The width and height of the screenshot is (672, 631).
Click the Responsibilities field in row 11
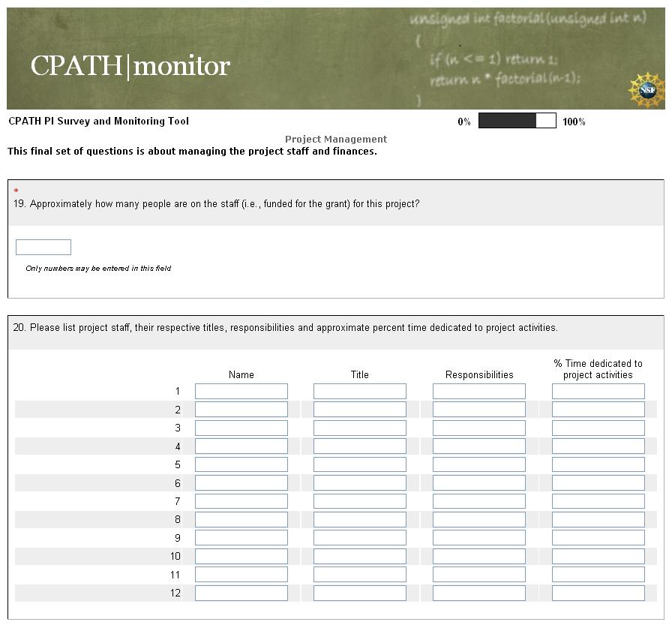coord(479,575)
